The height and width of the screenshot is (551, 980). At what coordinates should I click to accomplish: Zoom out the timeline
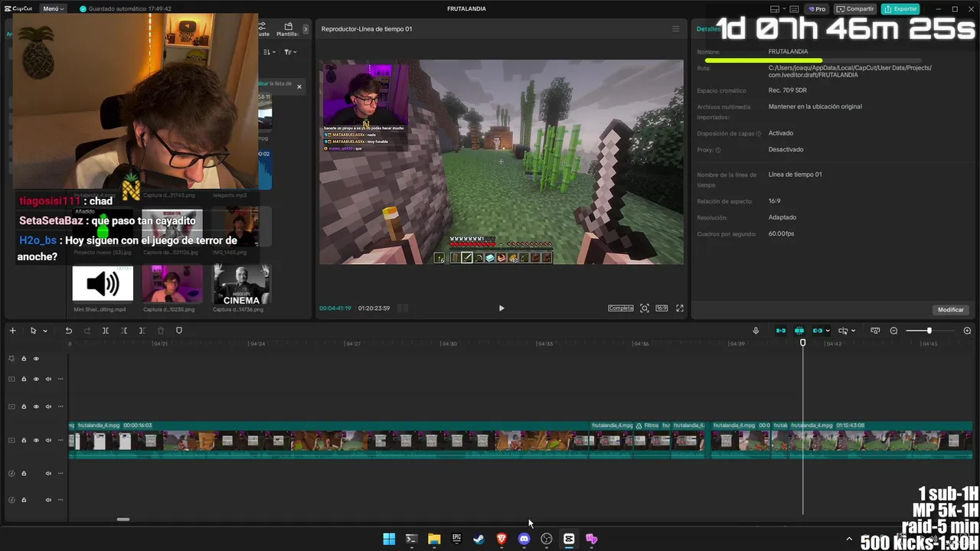(x=893, y=331)
